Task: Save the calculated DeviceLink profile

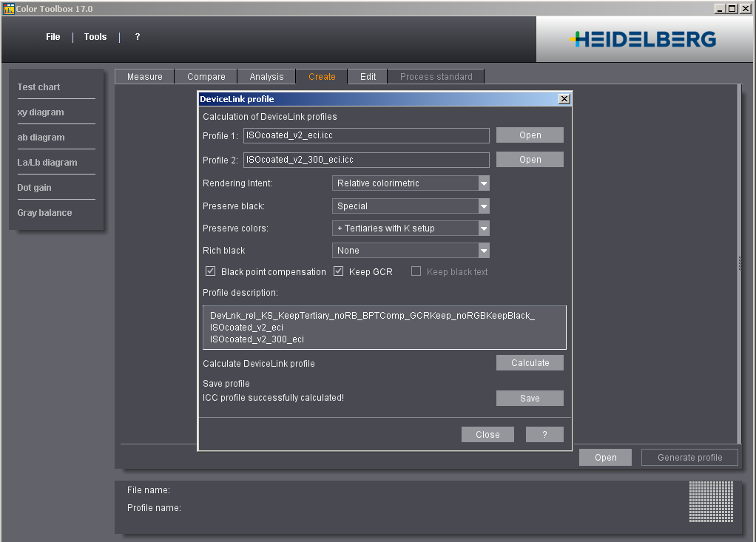Action: point(530,399)
